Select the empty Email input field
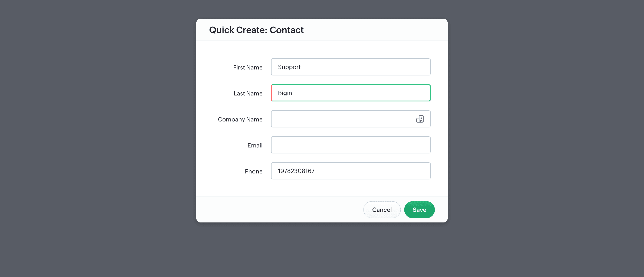The width and height of the screenshot is (644, 277). [351, 145]
